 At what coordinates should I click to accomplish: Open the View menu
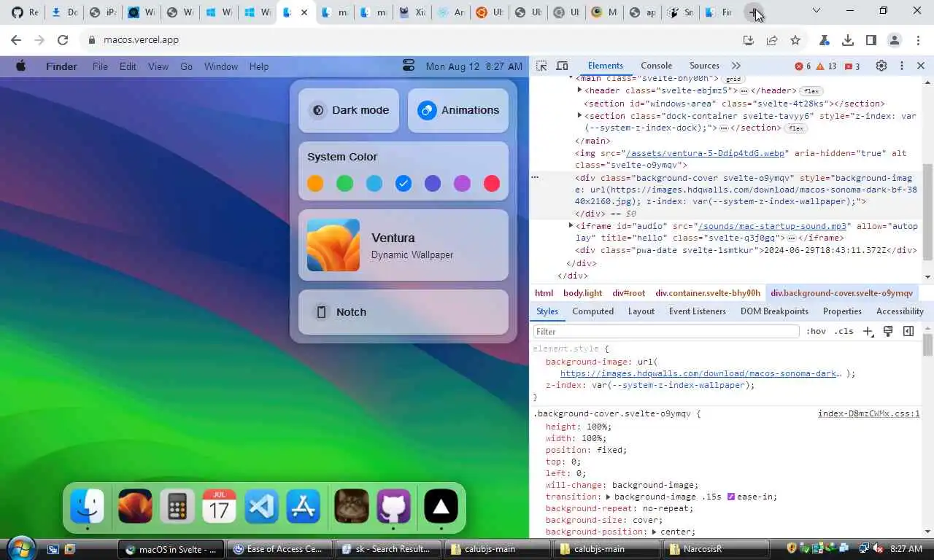[x=158, y=66]
